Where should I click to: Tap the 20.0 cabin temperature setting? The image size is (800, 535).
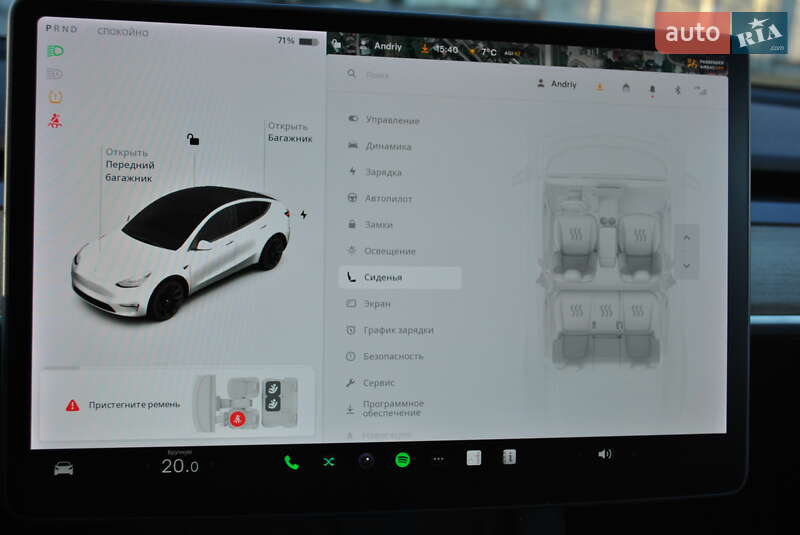click(180, 466)
